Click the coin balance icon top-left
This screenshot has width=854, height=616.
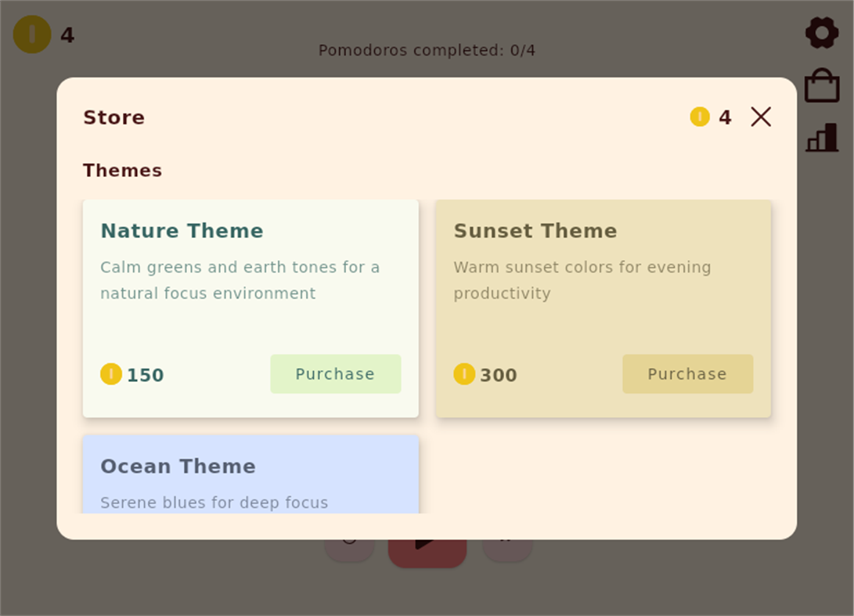[31, 34]
